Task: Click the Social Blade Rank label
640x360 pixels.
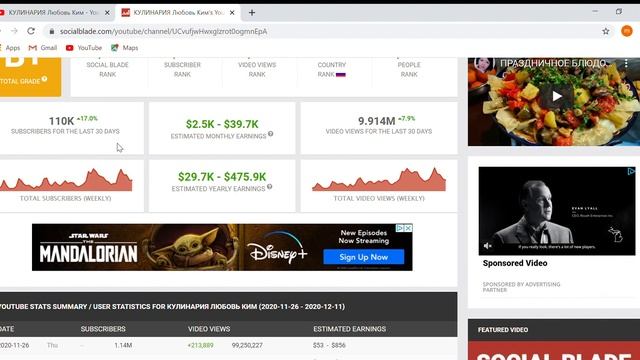Action: tap(107, 69)
